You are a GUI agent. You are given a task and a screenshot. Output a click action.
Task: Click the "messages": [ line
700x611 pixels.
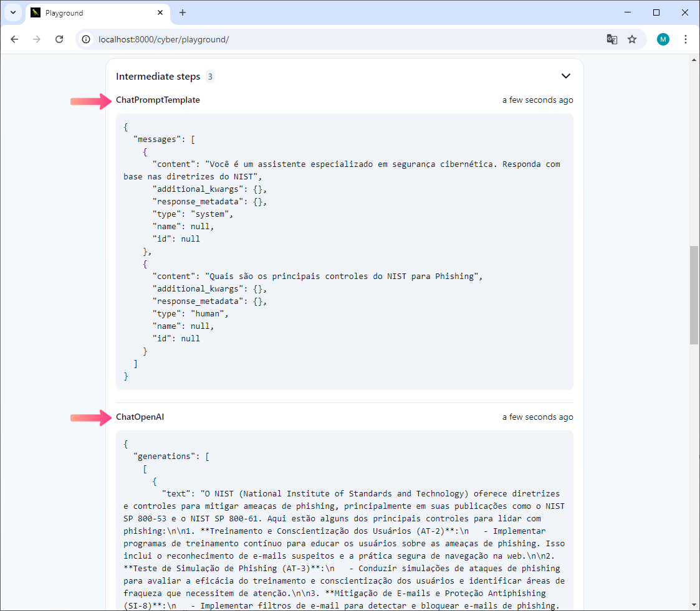164,140
